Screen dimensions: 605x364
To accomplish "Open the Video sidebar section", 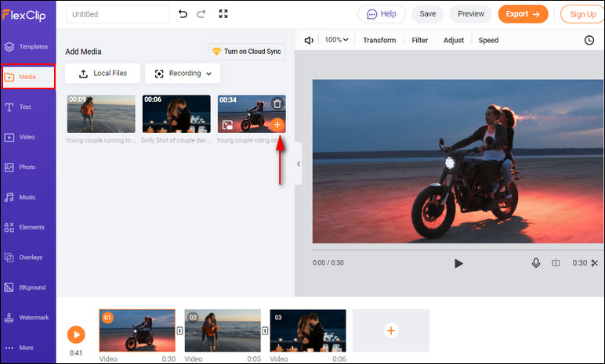I will (20, 137).
